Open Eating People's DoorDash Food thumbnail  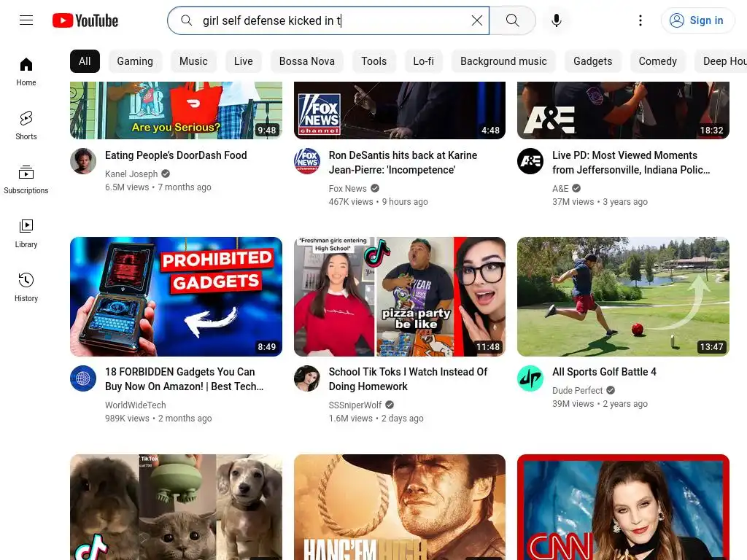click(x=176, y=111)
